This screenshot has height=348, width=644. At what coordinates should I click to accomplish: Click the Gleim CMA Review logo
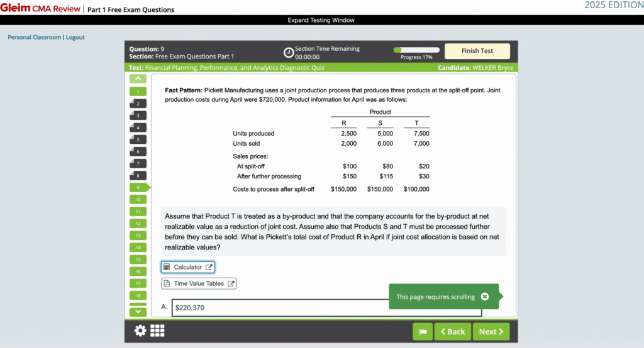click(x=40, y=8)
